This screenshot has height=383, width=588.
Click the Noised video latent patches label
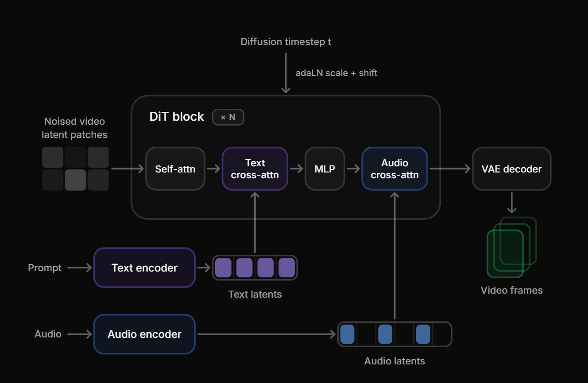[x=74, y=128]
